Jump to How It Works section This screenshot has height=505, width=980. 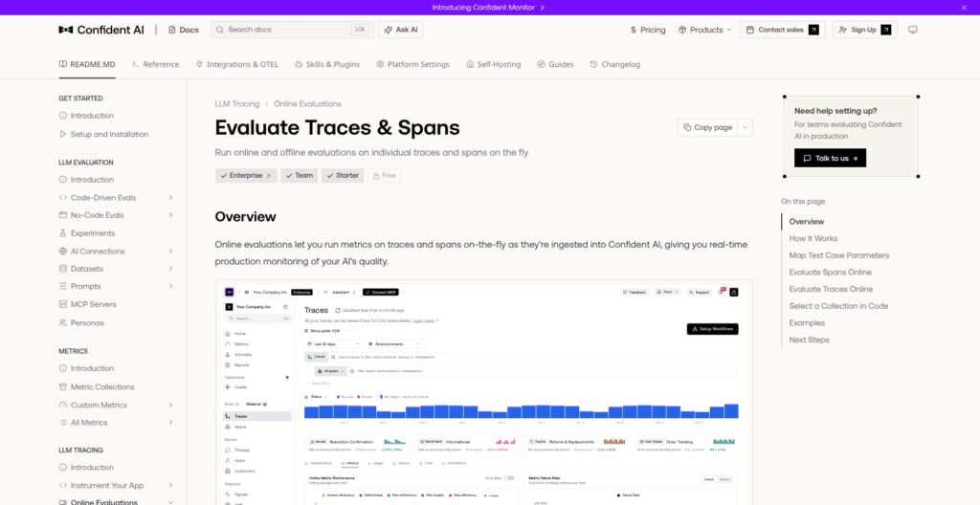813,239
